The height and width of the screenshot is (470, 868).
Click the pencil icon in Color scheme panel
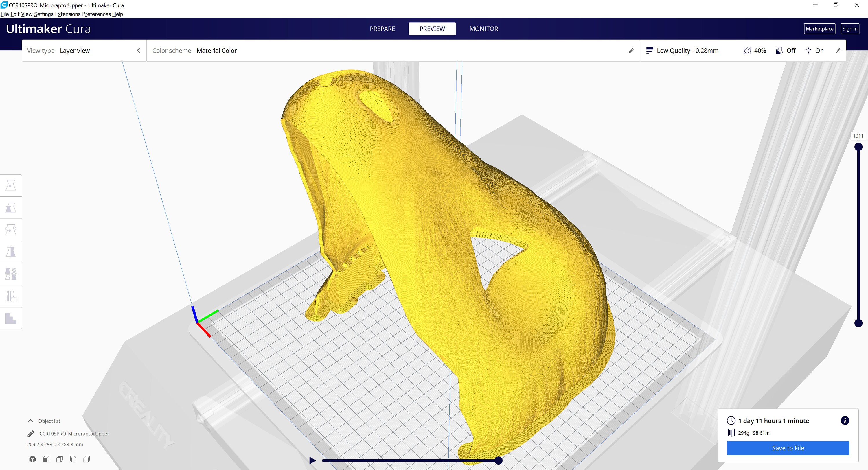coord(631,51)
